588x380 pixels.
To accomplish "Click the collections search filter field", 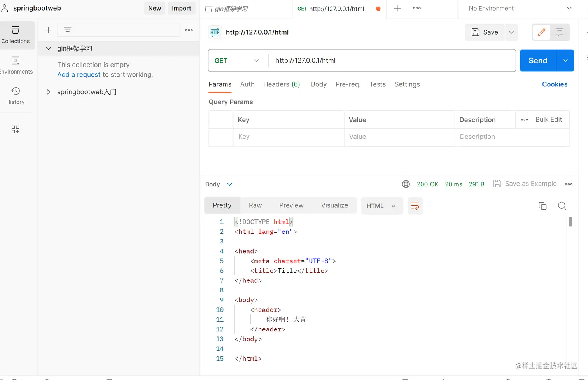I will pos(119,30).
